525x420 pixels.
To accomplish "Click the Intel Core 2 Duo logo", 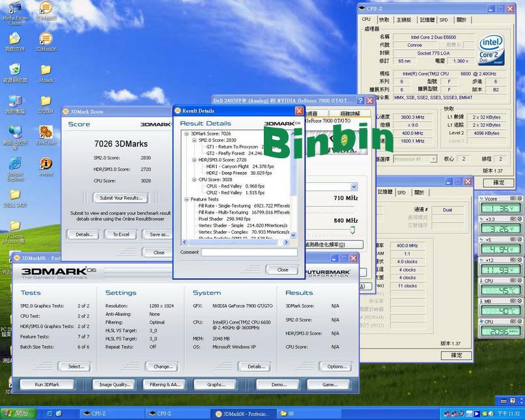I will (x=489, y=49).
